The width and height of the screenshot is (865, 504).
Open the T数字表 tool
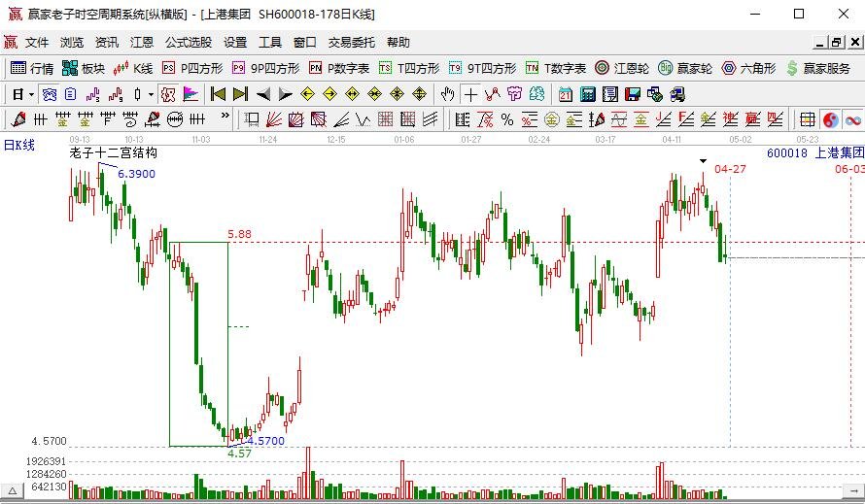point(556,68)
